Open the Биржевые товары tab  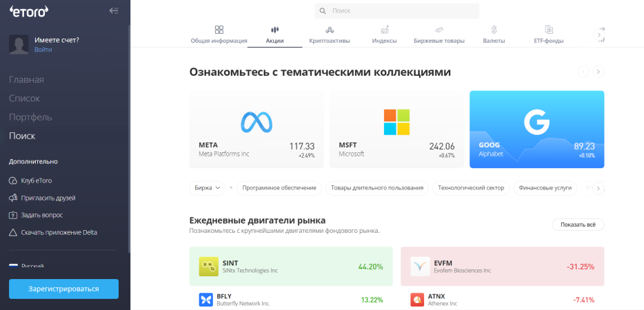click(439, 35)
